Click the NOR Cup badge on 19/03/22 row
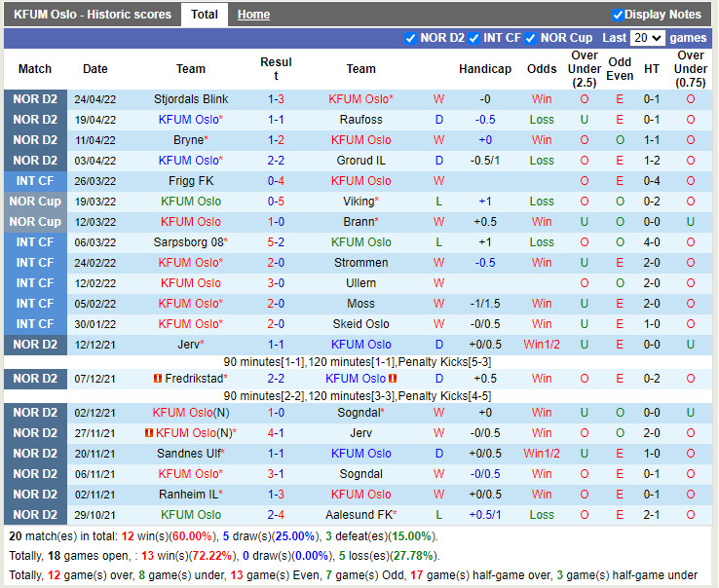Screen dimensions: 719x588 click(35, 202)
